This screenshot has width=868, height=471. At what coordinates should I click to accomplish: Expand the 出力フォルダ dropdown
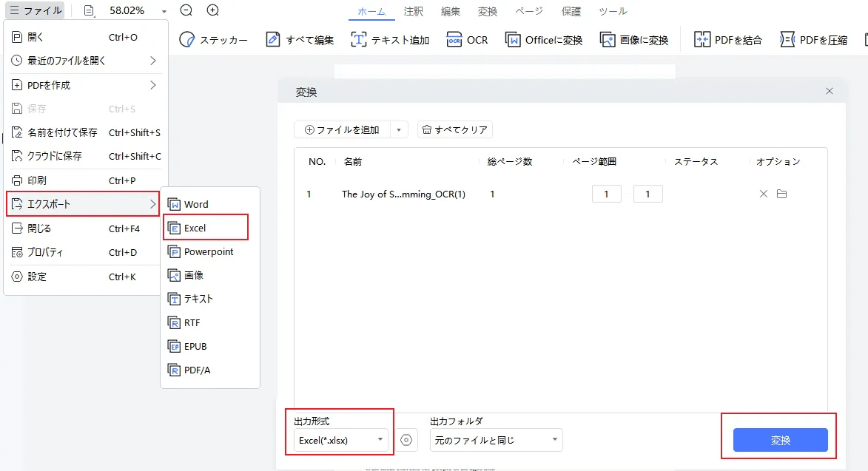pos(496,439)
